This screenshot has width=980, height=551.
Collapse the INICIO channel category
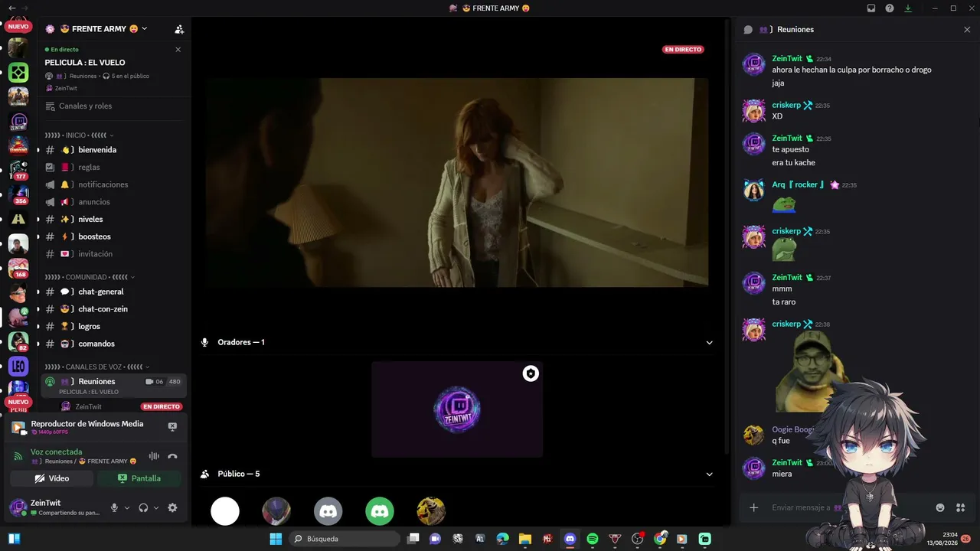click(x=79, y=135)
